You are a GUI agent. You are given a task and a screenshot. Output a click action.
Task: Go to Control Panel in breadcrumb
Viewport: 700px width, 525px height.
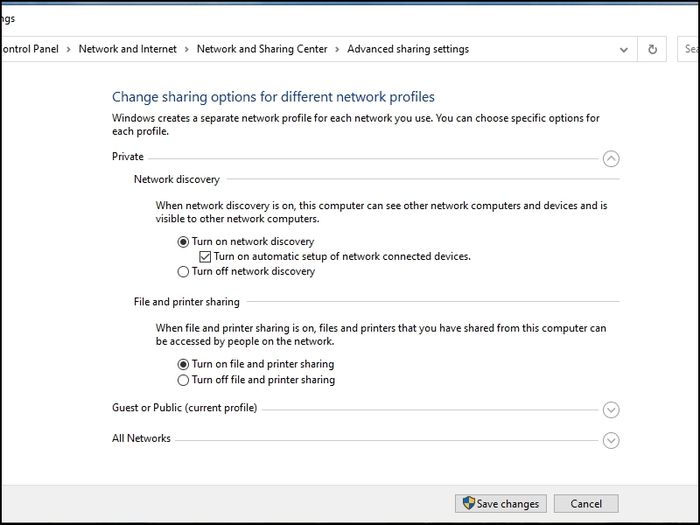coord(29,49)
